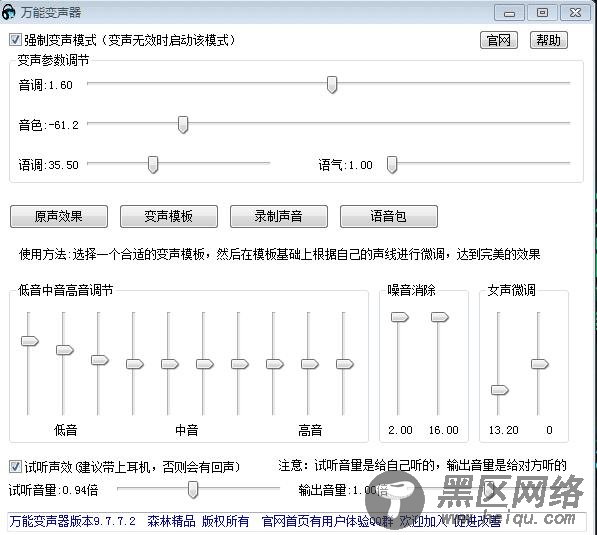Screen dimensions: 597x535
Task: Click the 音色:-61.2 value label
Action: pyautogui.click(x=49, y=125)
